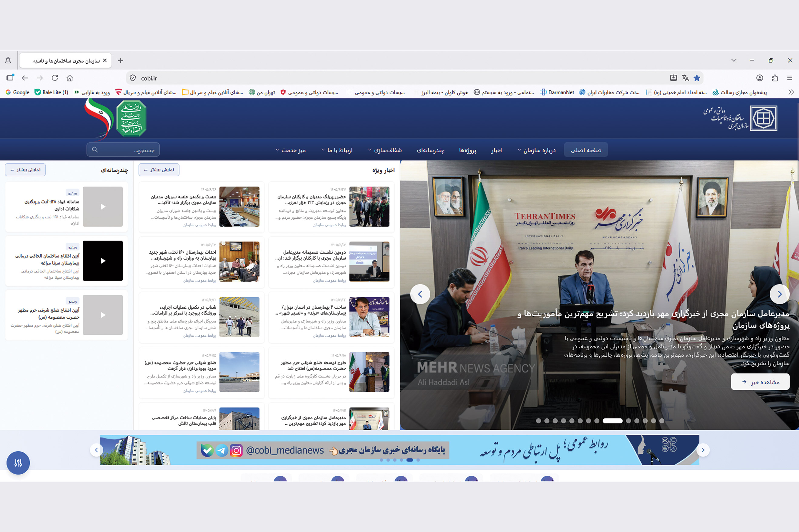Open a new tab with the plus
Viewport: 799px width, 532px height.
tap(120, 61)
